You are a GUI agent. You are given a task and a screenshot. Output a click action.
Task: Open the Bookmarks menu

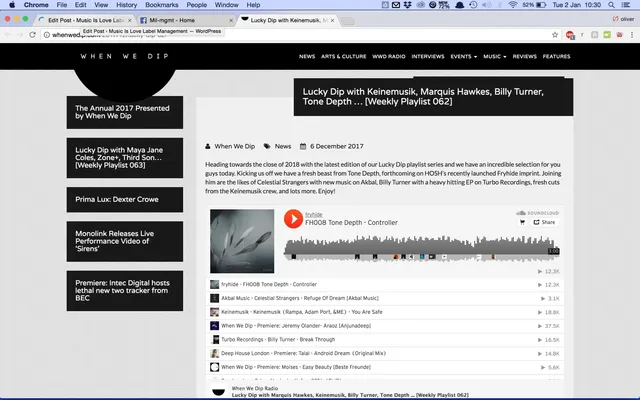162,5
